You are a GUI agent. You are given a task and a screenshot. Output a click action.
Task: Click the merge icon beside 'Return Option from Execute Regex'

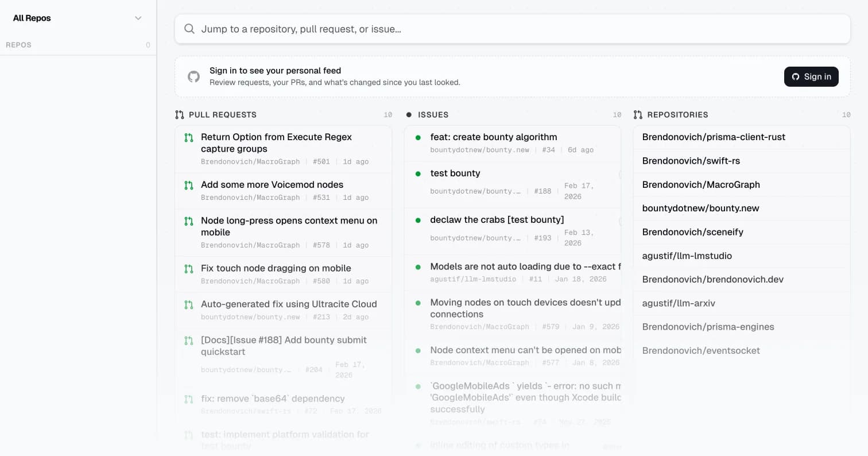click(188, 137)
